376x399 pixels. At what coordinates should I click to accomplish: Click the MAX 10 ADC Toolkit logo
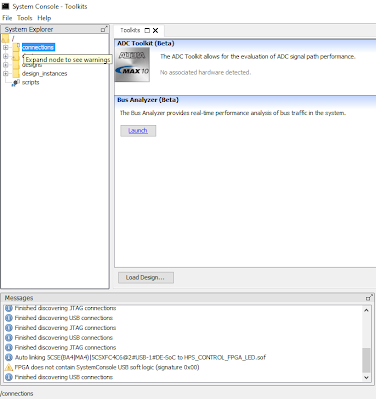point(132,65)
